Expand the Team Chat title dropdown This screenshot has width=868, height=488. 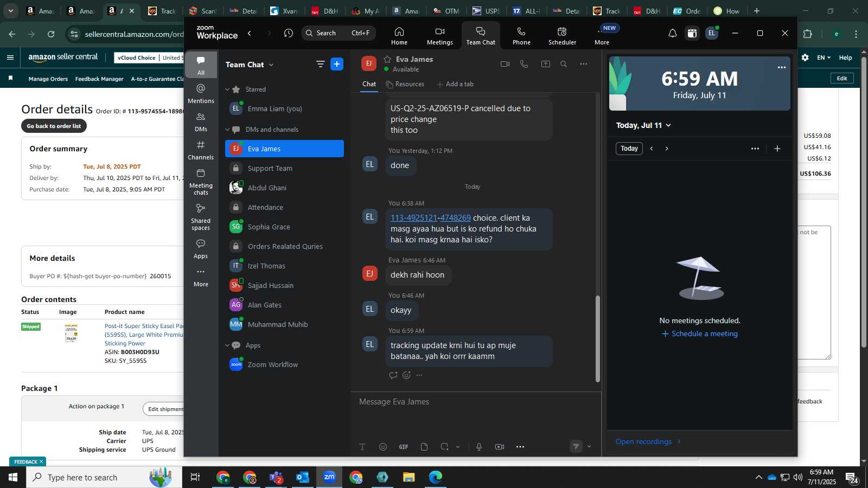point(271,65)
